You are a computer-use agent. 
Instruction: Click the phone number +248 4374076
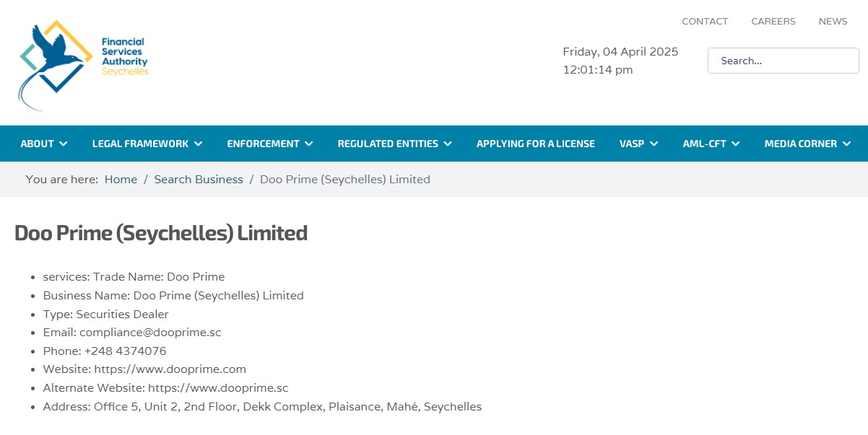pyautogui.click(x=125, y=351)
